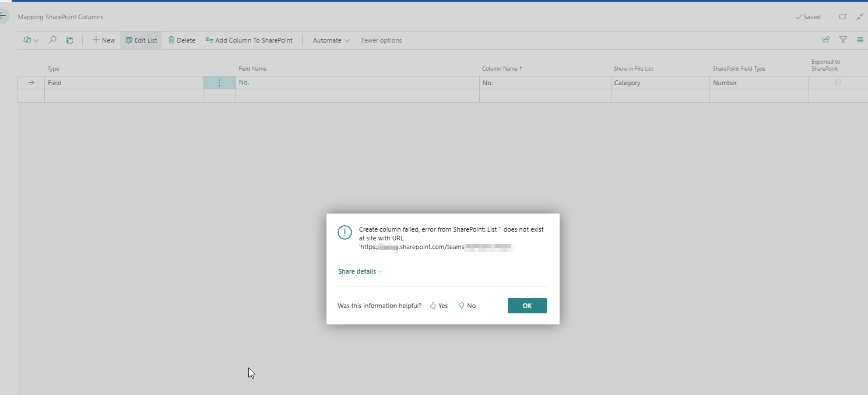Toggle the filter pane funnel icon

pos(843,40)
